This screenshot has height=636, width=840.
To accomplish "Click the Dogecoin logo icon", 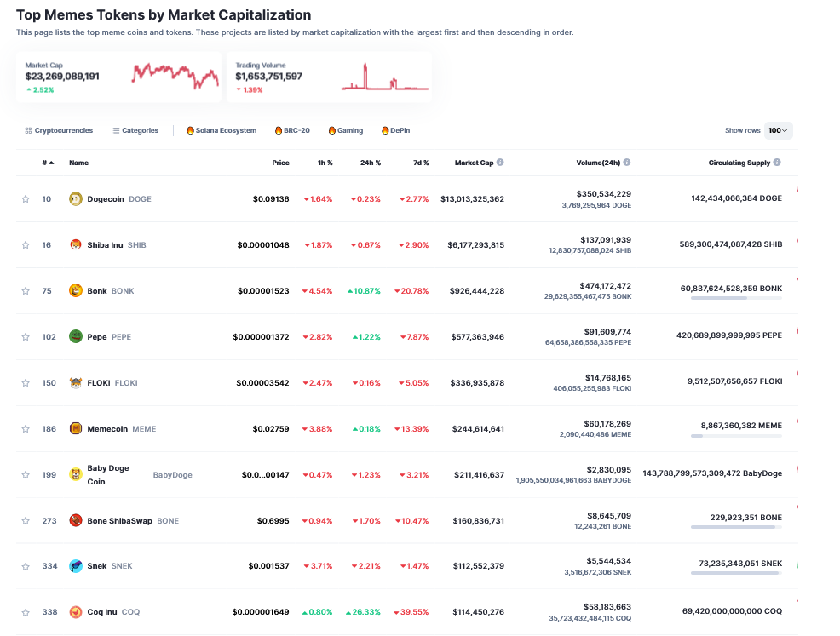I will click(75, 198).
